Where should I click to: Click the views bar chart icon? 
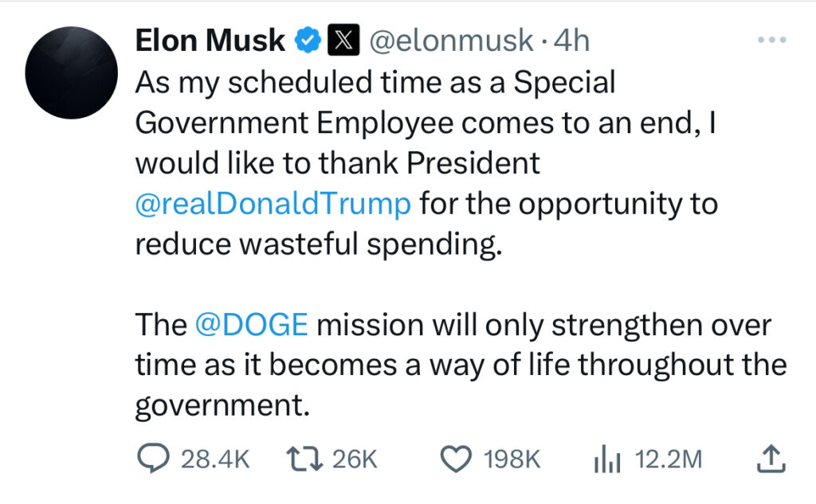click(x=609, y=459)
